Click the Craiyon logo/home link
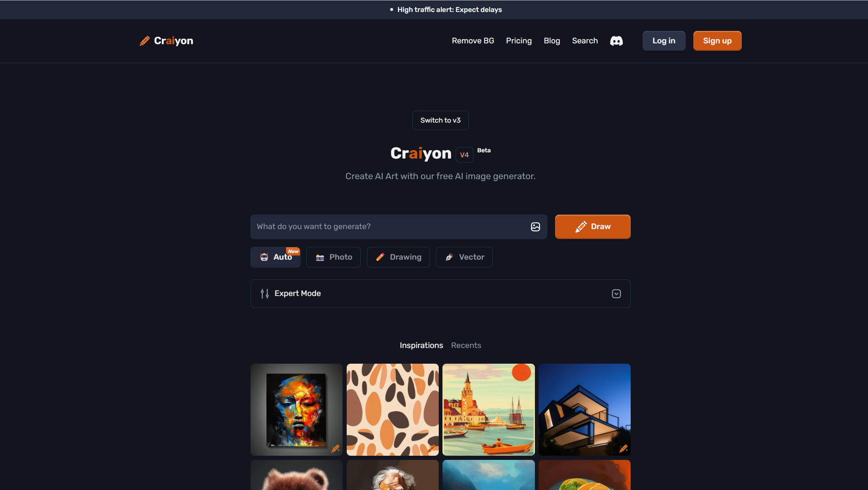 coord(166,40)
